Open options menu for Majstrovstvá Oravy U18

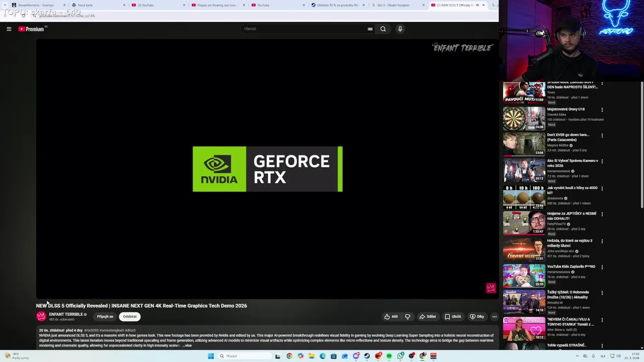click(x=602, y=110)
